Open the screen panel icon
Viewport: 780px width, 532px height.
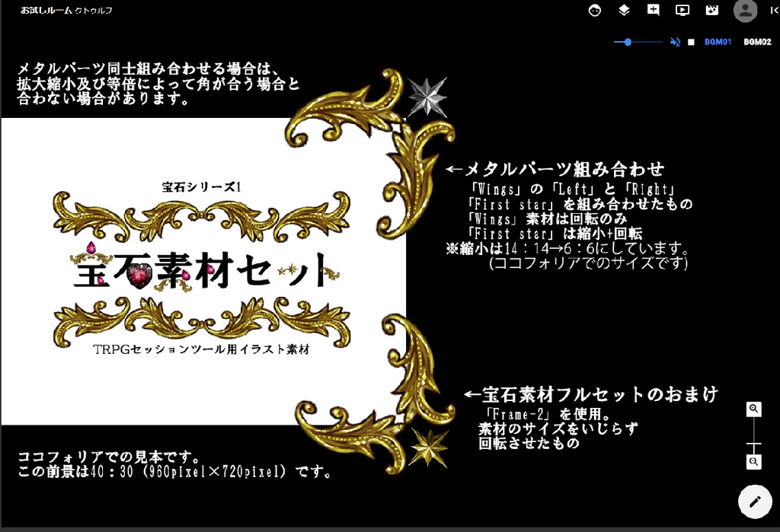682,11
